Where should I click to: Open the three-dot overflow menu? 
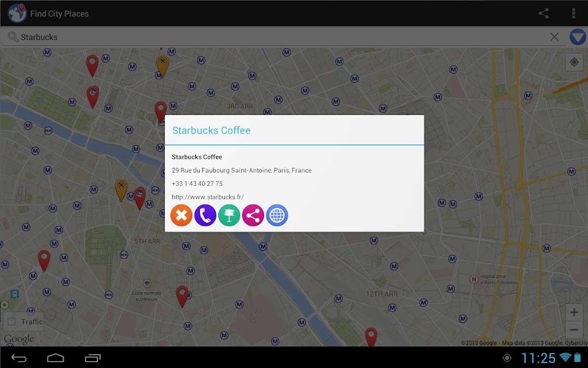574,14
